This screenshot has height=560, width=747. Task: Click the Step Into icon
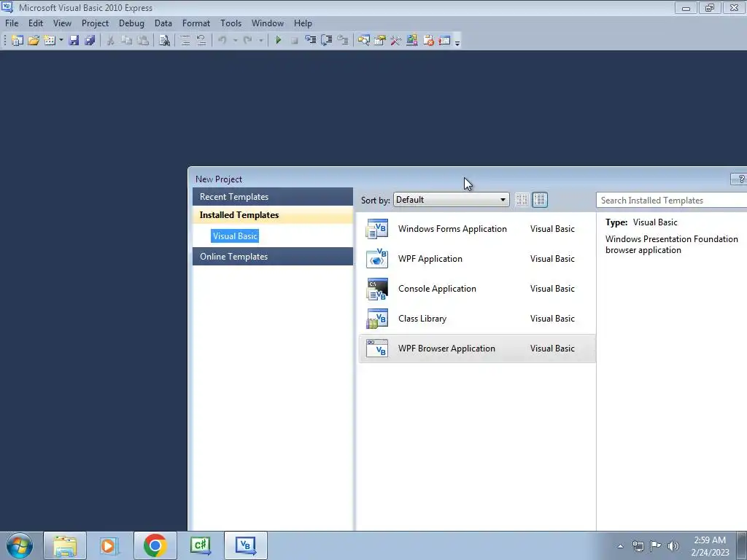[x=311, y=41]
